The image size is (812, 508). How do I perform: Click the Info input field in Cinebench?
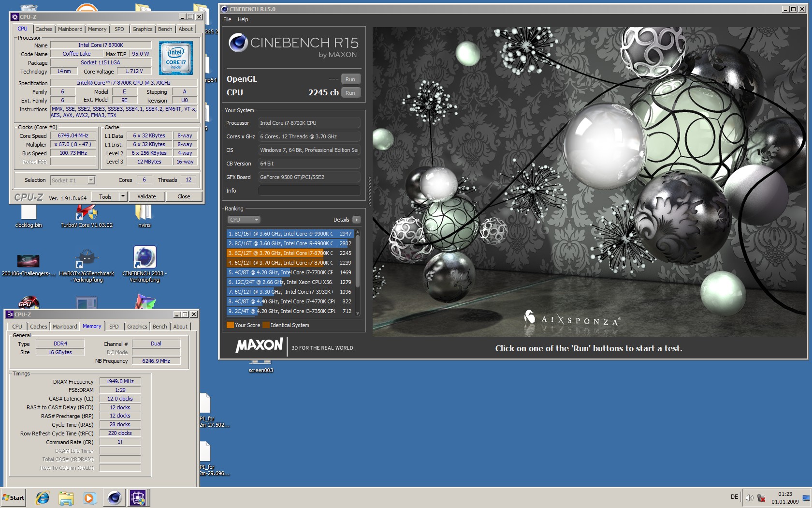(309, 191)
